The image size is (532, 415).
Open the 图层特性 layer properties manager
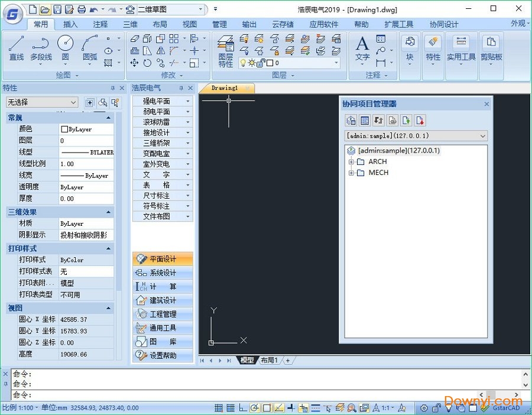(x=225, y=51)
